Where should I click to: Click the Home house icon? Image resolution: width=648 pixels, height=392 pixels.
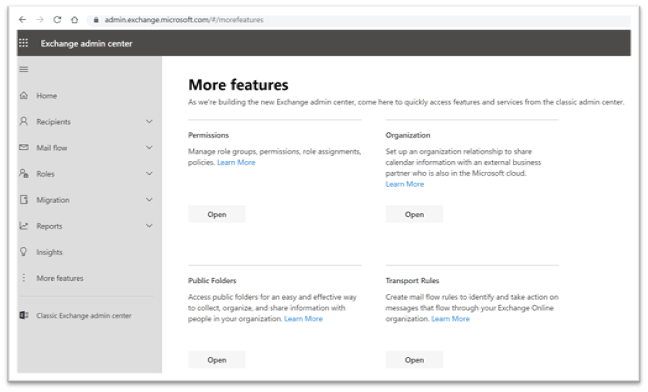24,95
